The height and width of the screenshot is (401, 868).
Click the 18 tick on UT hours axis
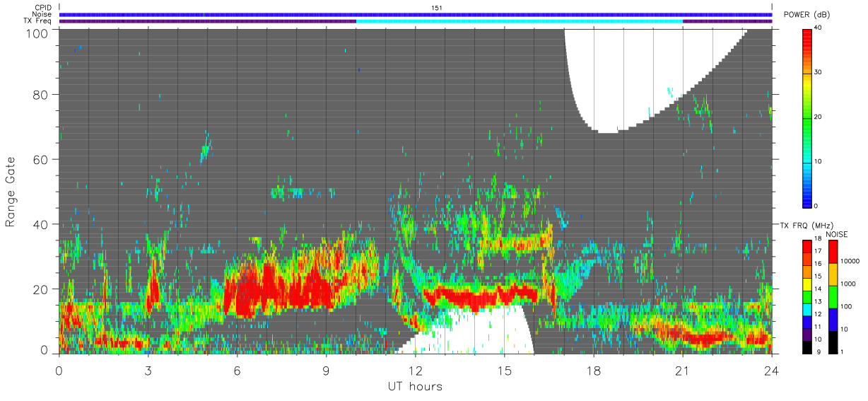pos(594,370)
